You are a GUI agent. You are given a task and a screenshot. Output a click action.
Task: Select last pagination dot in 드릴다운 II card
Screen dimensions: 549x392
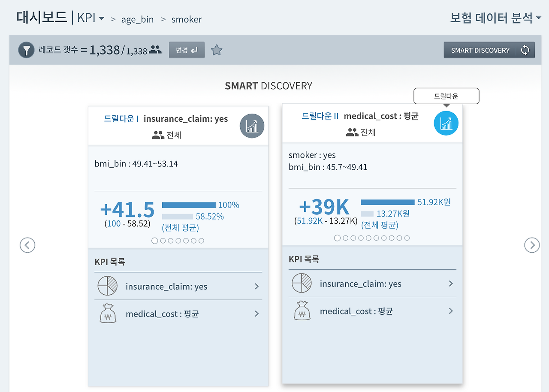point(407,238)
